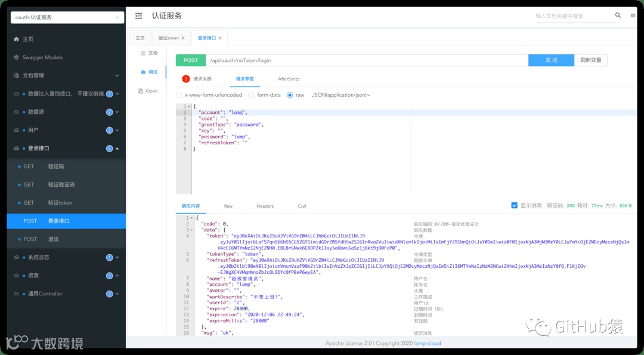The height and width of the screenshot is (355, 644).
Task: Click the 调试 bug icon
Action: click(143, 72)
